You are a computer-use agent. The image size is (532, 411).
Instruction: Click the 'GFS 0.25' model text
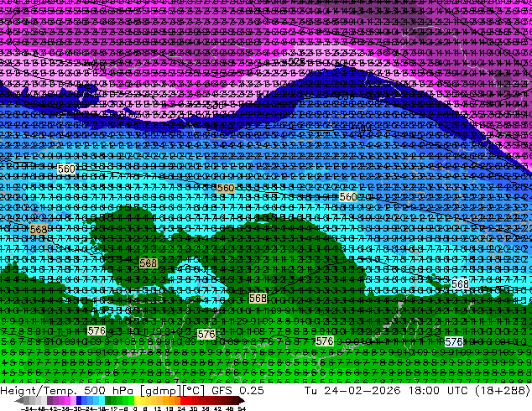point(237,390)
